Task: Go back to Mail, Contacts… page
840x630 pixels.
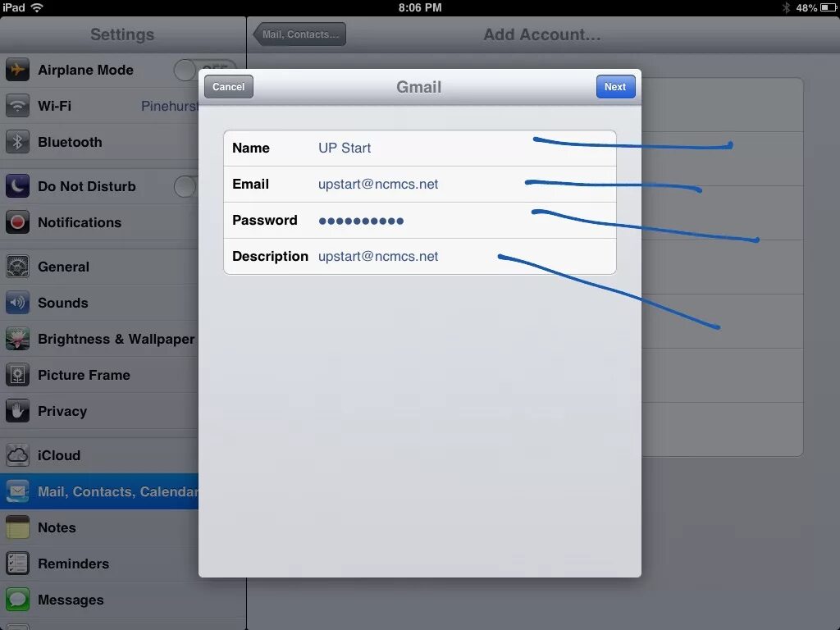Action: point(299,34)
